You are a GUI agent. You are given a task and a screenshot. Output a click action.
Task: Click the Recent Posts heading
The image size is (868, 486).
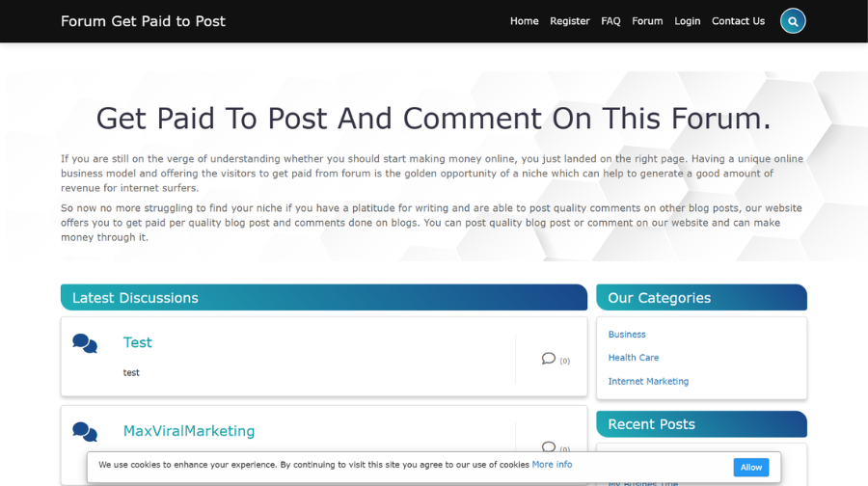click(652, 424)
